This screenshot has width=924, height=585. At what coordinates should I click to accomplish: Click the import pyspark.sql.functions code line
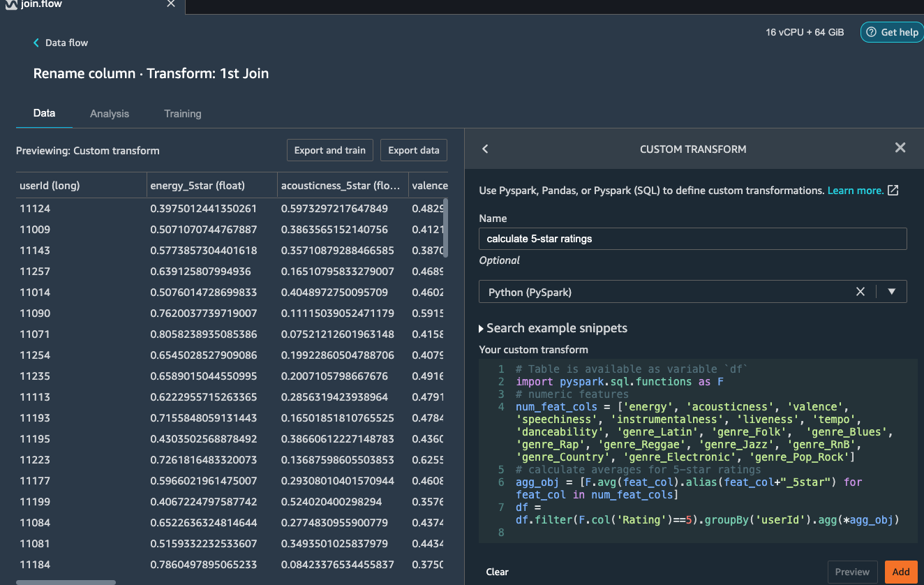tap(620, 382)
